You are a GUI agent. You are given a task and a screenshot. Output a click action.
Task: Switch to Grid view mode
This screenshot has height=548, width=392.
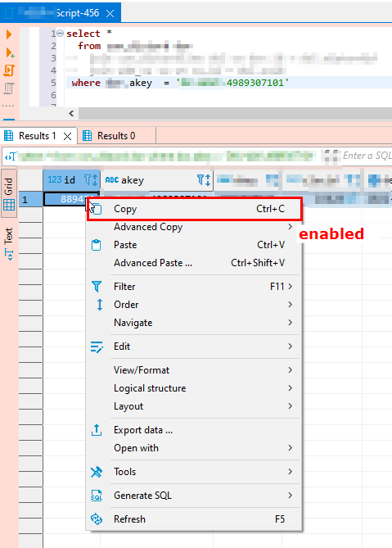(9, 193)
